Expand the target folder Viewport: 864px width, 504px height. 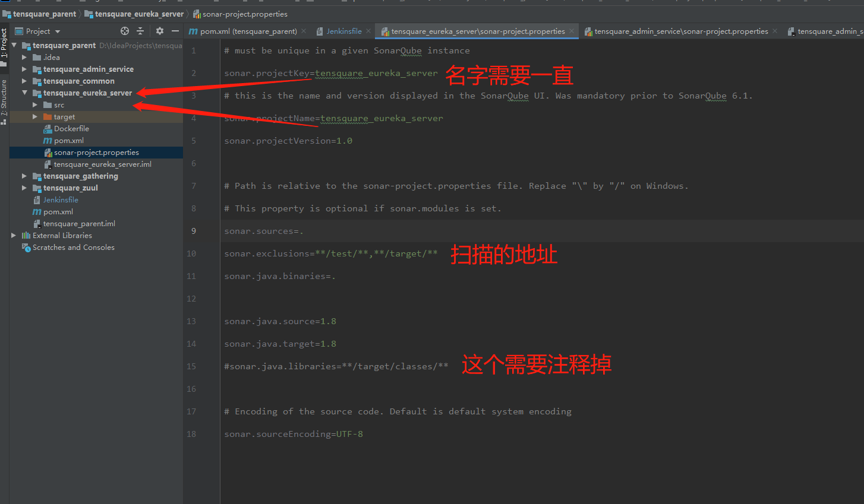coord(35,117)
